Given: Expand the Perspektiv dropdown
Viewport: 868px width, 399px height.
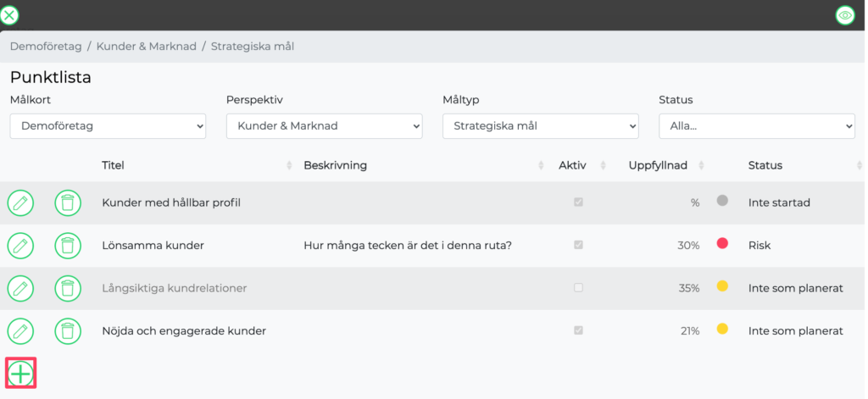Looking at the screenshot, I should pyautogui.click(x=325, y=126).
